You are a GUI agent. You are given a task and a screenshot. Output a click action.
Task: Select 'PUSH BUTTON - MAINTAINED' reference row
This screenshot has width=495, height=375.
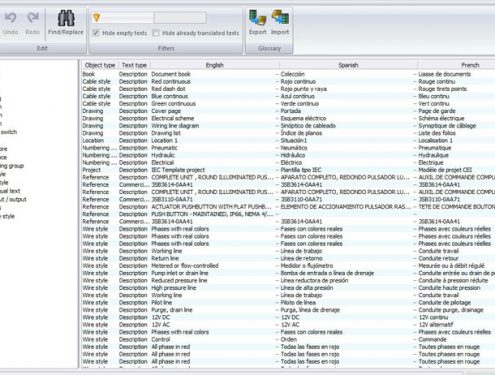[212, 214]
